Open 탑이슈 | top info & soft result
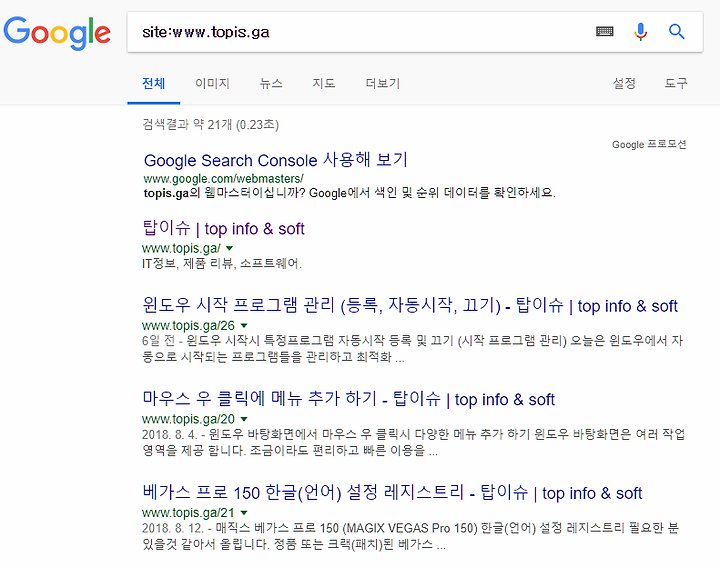 (x=224, y=228)
